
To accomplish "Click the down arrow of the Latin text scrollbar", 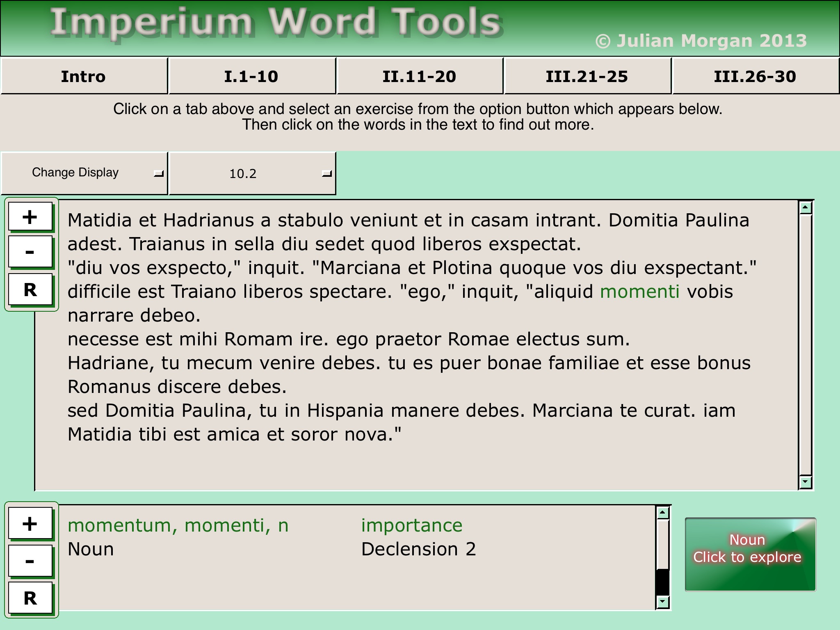I will pyautogui.click(x=806, y=482).
